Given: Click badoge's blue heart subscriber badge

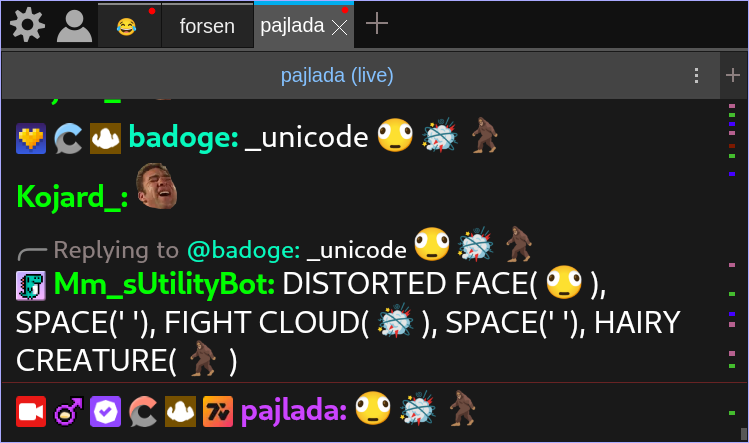Looking at the screenshot, I should [31, 139].
